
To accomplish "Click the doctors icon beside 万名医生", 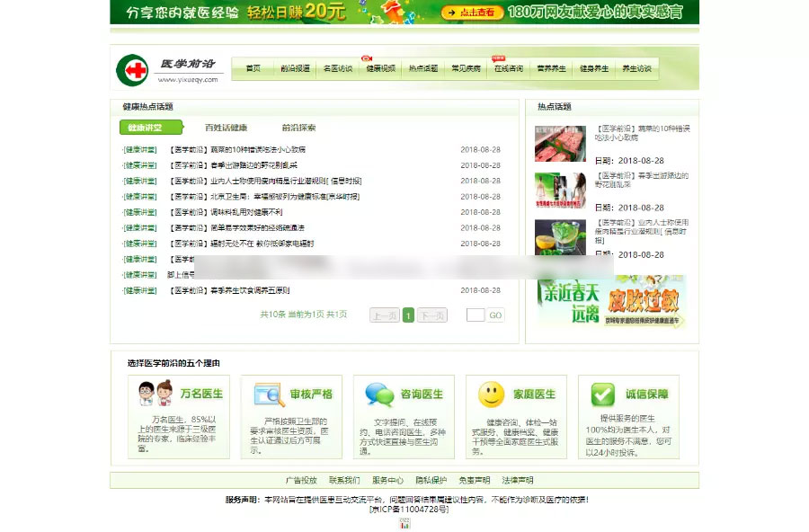I will [155, 394].
